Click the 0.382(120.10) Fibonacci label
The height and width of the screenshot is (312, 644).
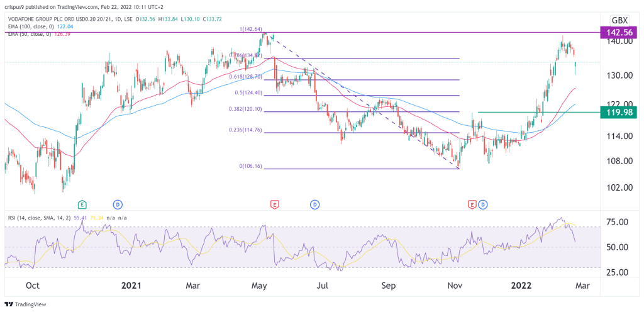click(245, 109)
